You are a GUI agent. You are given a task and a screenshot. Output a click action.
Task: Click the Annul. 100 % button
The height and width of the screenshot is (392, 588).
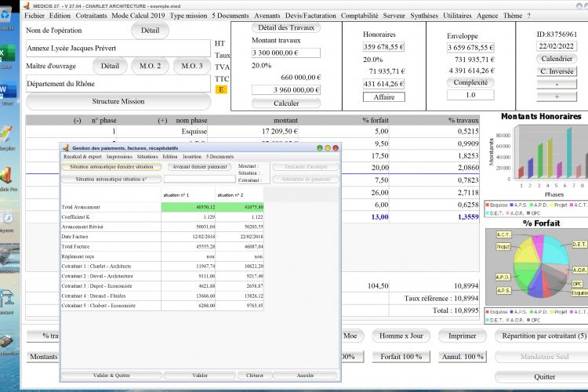(463, 357)
